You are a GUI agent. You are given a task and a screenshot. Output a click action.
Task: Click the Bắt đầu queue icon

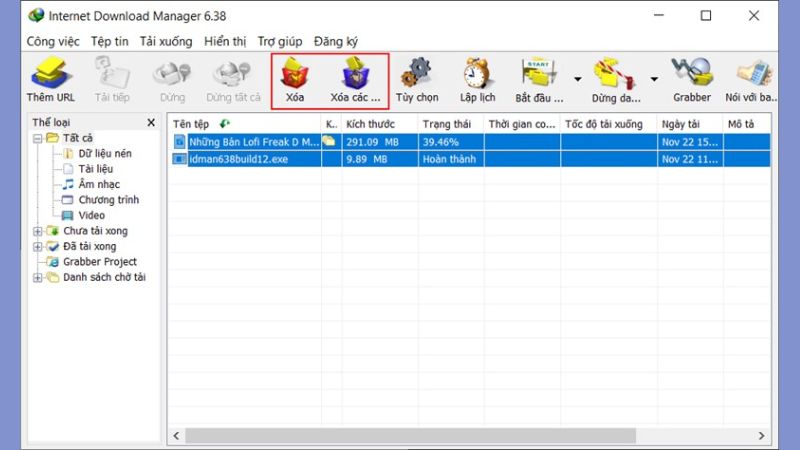(540, 78)
